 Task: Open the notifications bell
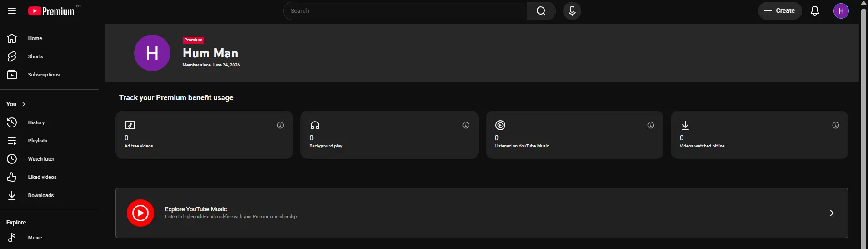815,11
